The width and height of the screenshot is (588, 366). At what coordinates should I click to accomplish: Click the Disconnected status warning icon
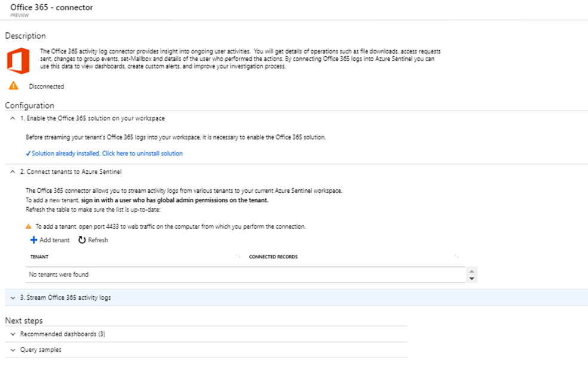(14, 86)
